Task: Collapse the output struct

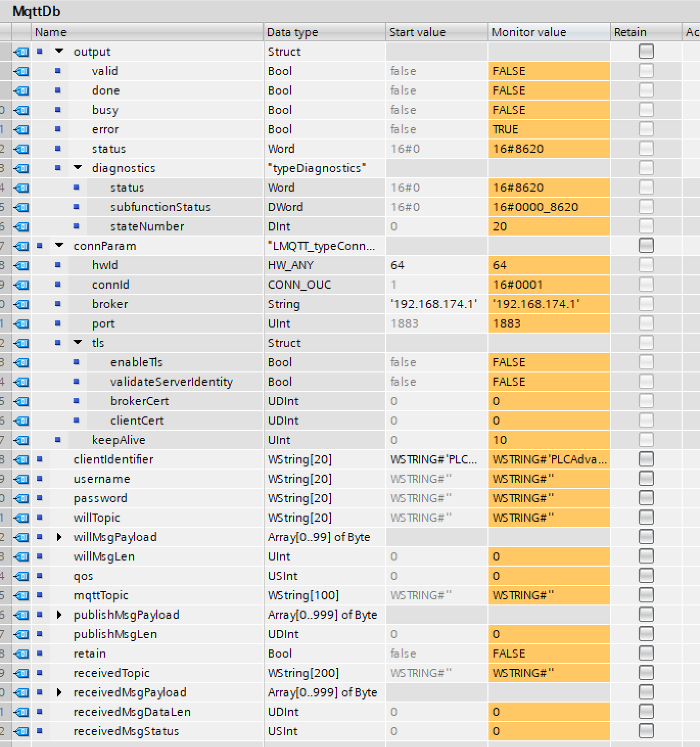Action: coord(59,51)
